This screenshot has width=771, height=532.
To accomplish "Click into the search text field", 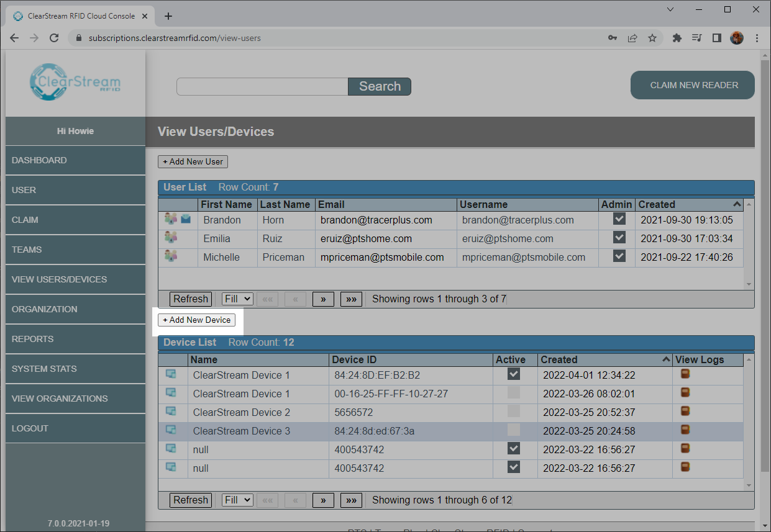I will tap(262, 86).
